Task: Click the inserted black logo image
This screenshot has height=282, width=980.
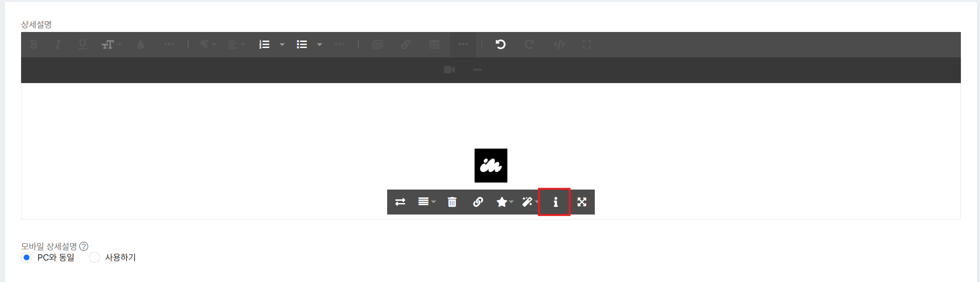Action: point(491,165)
